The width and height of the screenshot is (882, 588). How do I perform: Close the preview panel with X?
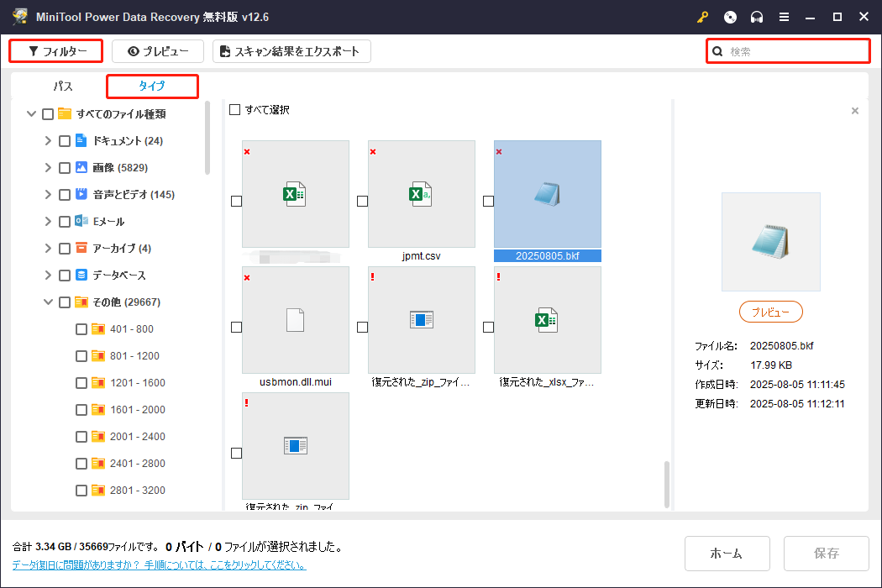pos(855,111)
